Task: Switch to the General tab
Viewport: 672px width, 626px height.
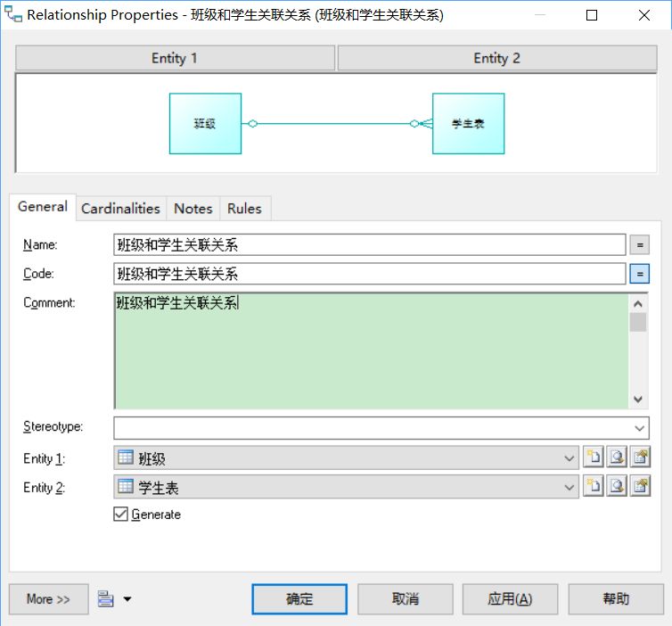Action: click(x=43, y=207)
